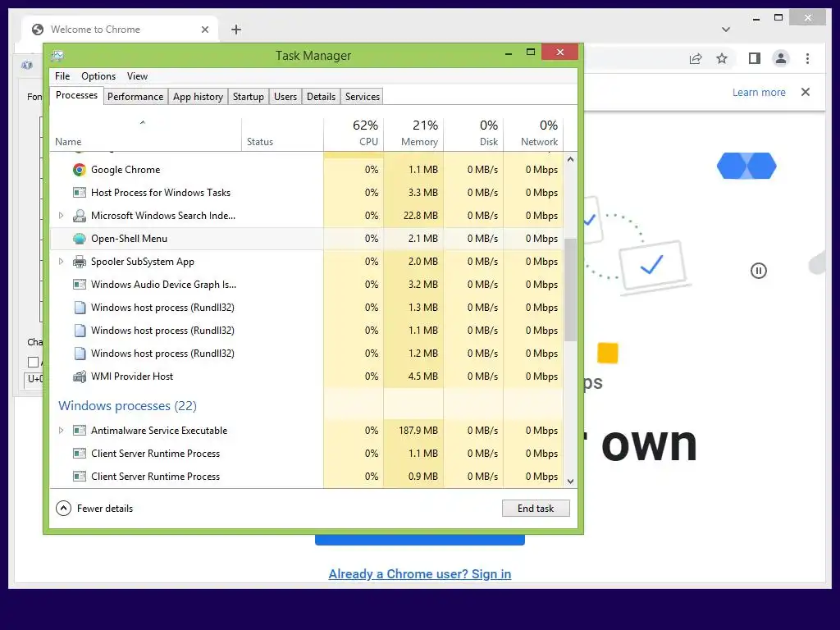This screenshot has width=840, height=630.
Task: Sort processes by Disk column
Action: [473, 133]
